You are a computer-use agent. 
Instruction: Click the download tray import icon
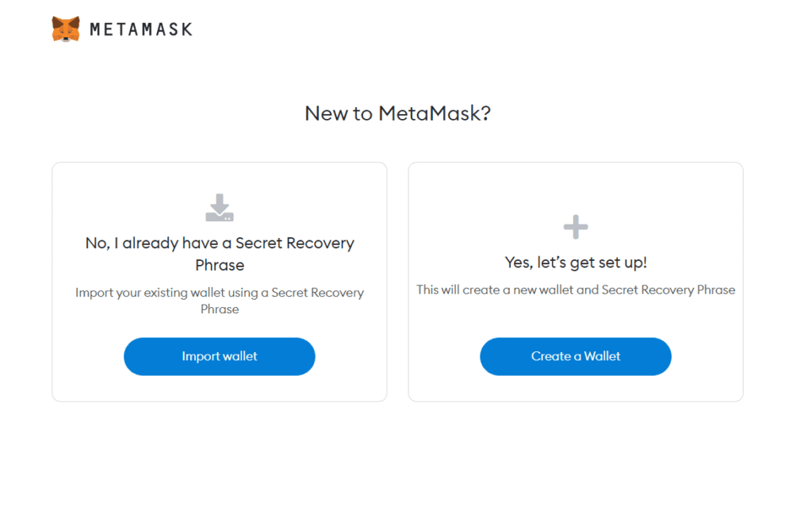tap(220, 208)
